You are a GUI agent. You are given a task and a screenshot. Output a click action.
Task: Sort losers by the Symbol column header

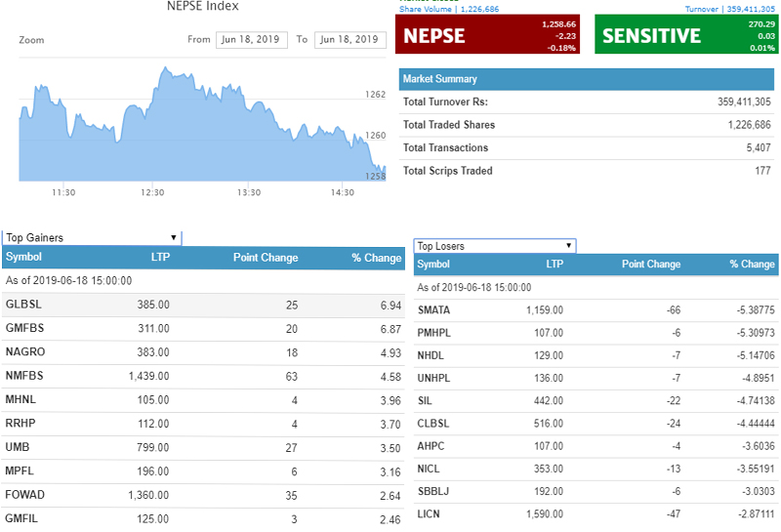click(x=433, y=264)
